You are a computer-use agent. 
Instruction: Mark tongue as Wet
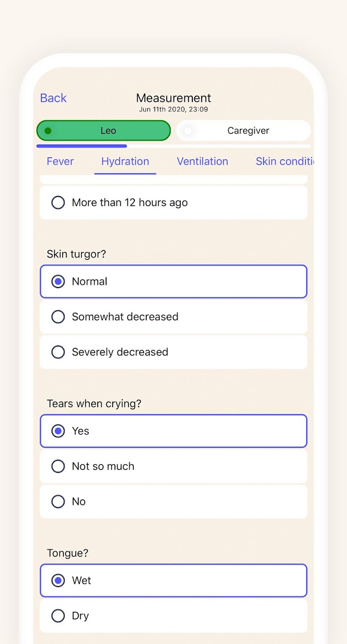click(58, 581)
